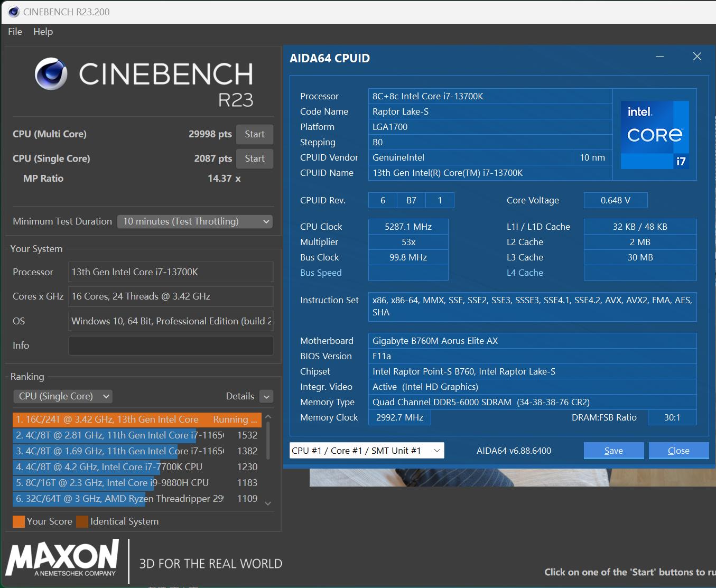
Task: Open the Help menu
Action: coord(43,32)
